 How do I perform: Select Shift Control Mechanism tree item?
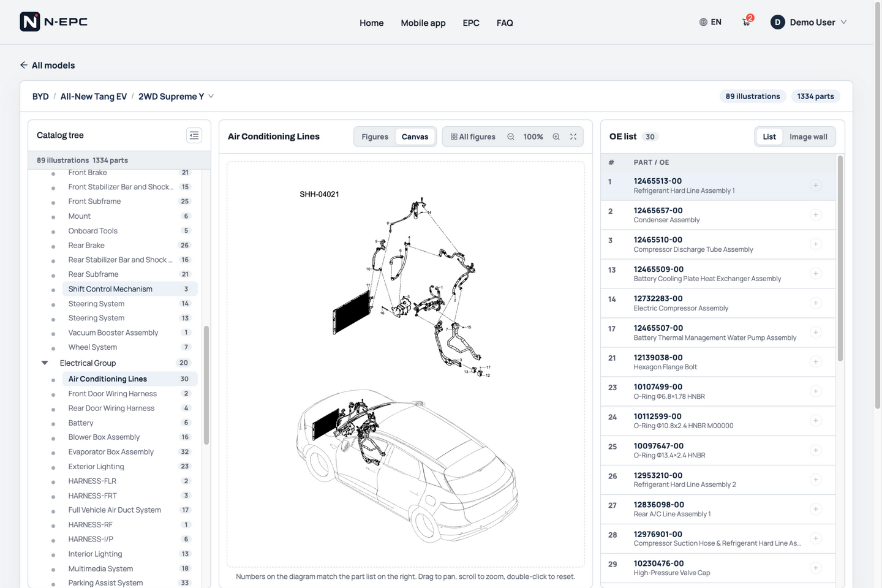coord(130,289)
